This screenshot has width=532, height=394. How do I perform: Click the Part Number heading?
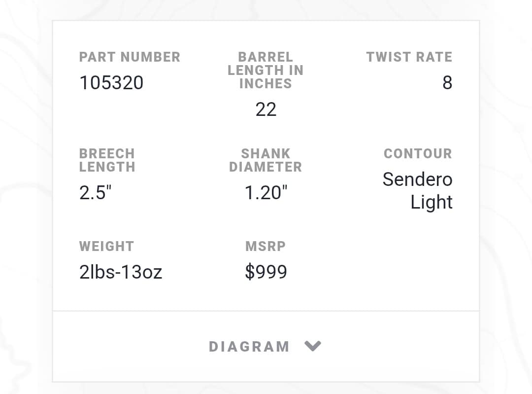click(x=130, y=57)
